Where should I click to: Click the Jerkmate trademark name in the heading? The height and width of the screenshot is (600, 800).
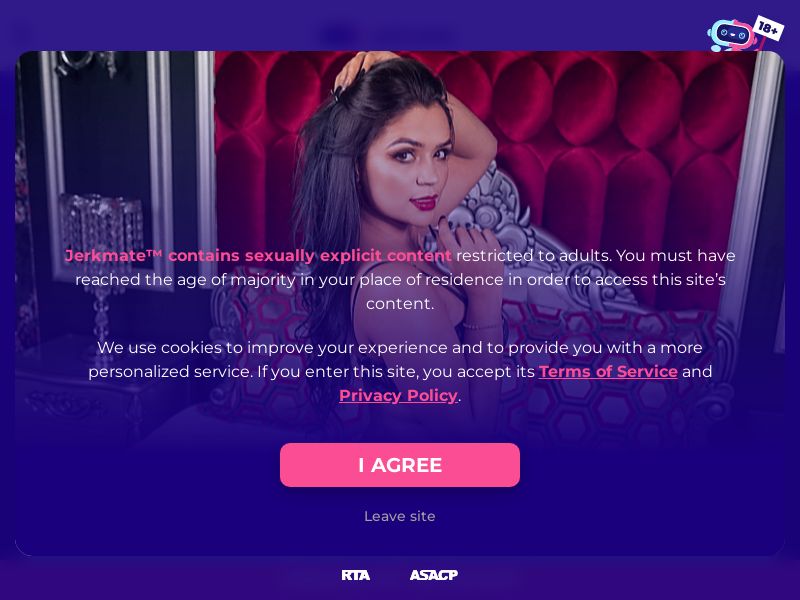[x=113, y=256]
